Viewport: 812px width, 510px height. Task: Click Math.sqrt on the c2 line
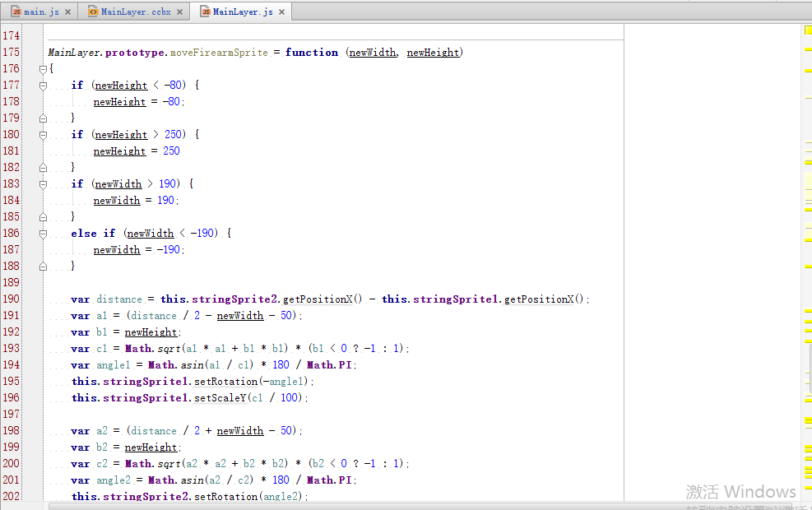tap(153, 463)
